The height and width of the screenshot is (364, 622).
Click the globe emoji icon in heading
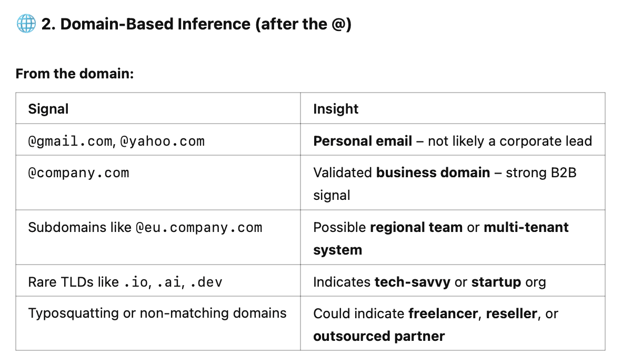pos(26,24)
